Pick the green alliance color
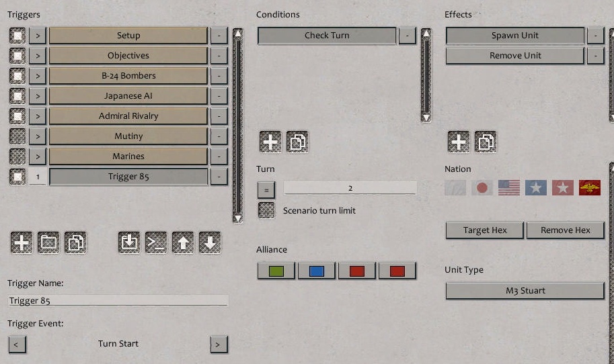This screenshot has height=364, width=614. 276,271
